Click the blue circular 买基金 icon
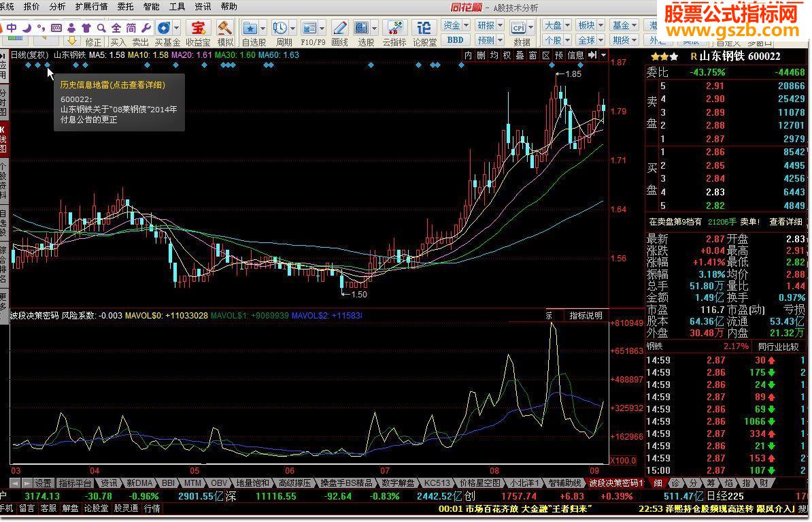Image resolution: width=812 pixels, height=522 pixels. [x=164, y=27]
